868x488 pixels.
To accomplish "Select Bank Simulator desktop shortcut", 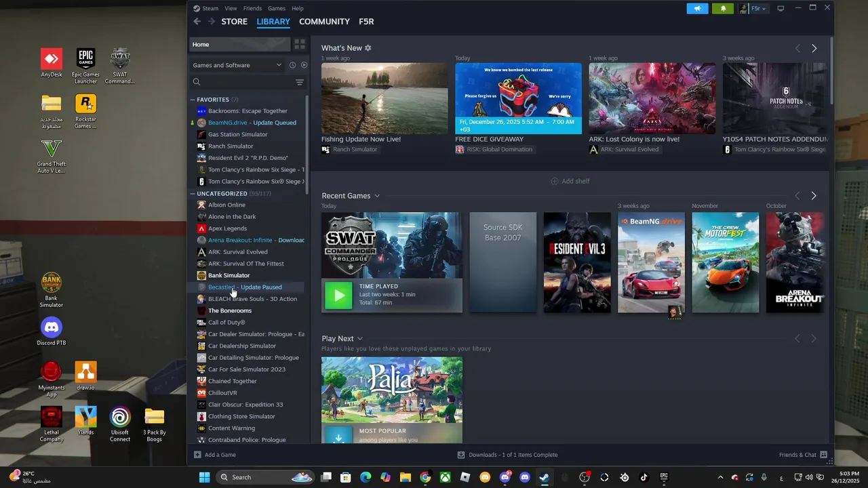I will pyautogui.click(x=52, y=290).
